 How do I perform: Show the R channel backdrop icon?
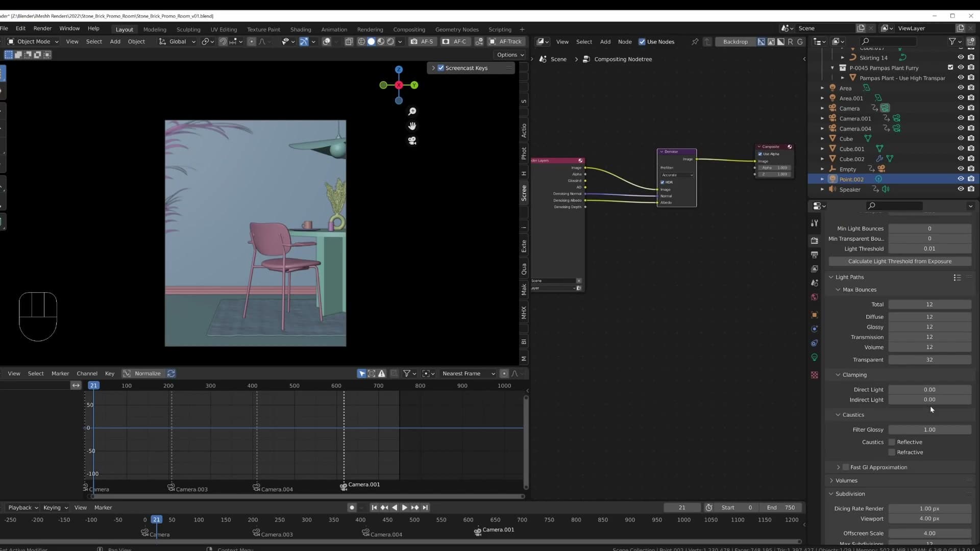pos(790,42)
